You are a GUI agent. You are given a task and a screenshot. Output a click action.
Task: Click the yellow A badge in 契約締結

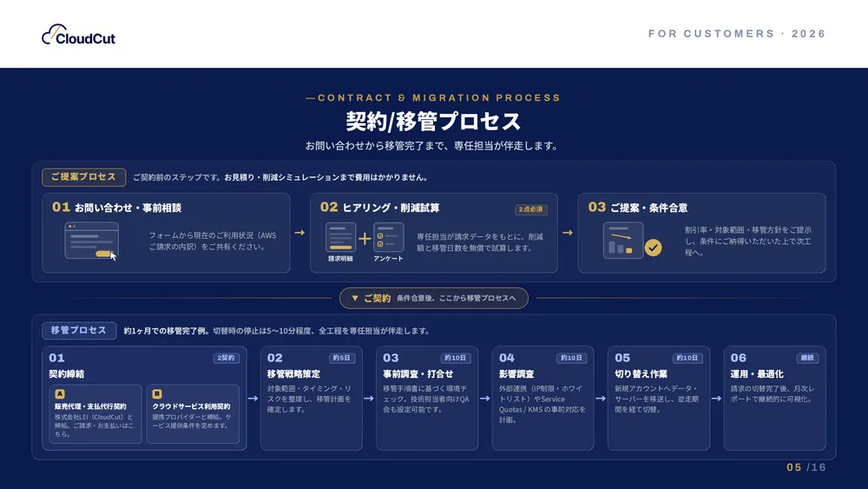click(60, 393)
